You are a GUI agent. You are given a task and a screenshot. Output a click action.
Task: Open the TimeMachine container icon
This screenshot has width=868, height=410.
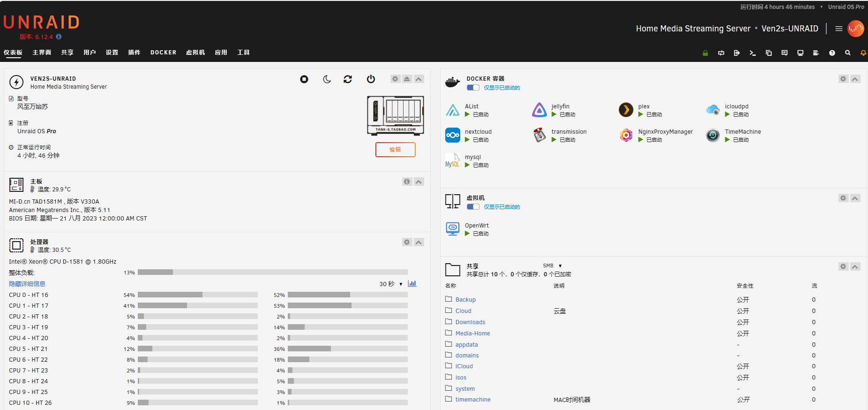(713, 135)
